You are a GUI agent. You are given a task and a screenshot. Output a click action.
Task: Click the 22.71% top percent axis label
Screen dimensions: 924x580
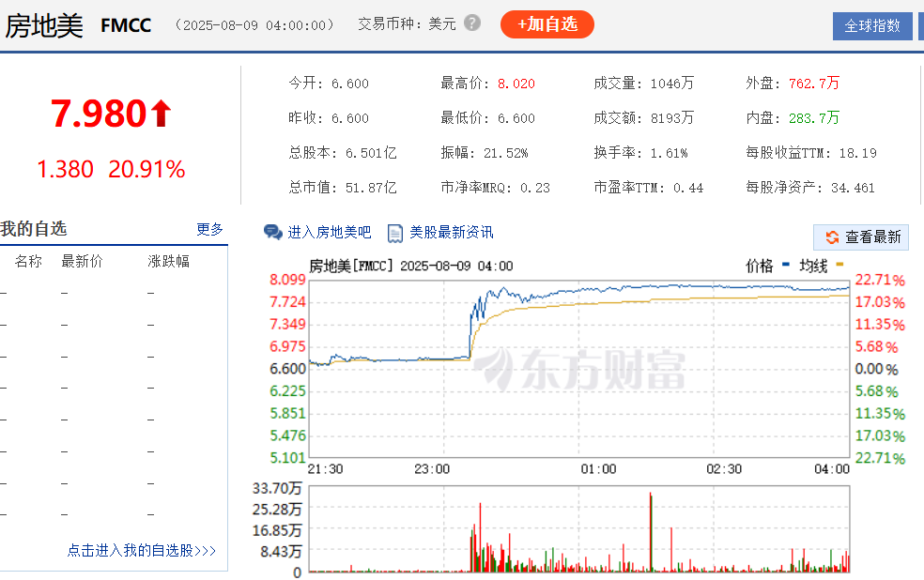pos(880,280)
